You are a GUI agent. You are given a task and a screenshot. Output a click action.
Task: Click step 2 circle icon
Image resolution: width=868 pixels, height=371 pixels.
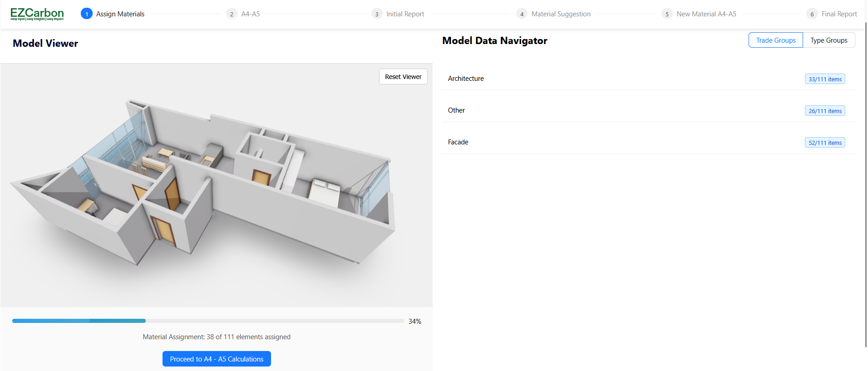[232, 14]
